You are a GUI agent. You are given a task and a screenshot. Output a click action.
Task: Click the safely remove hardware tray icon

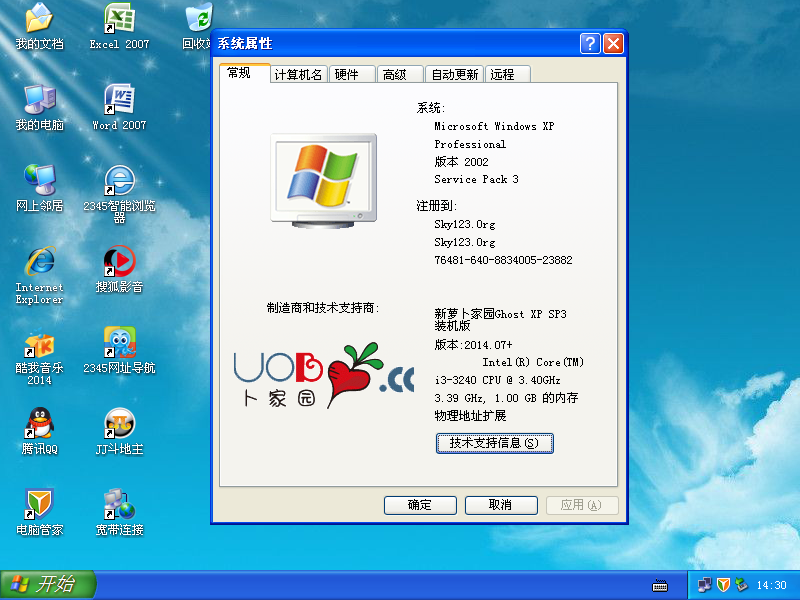click(x=741, y=585)
